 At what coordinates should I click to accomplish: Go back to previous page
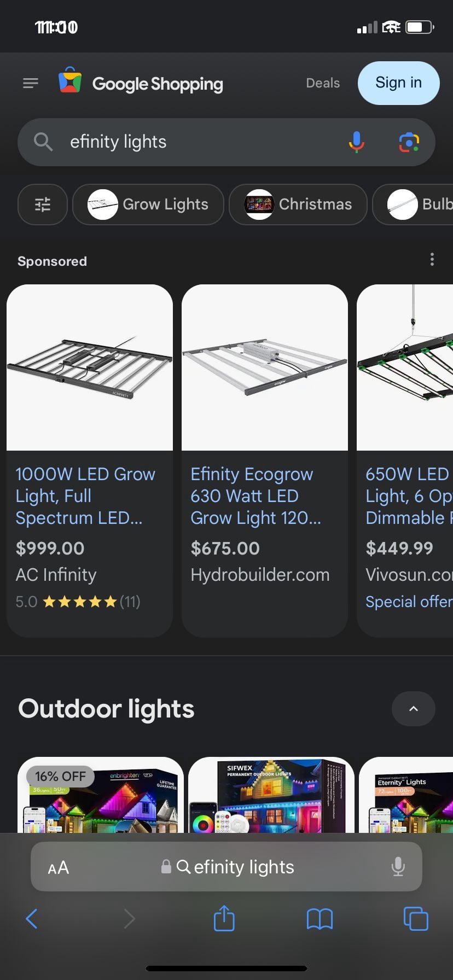[x=32, y=918]
